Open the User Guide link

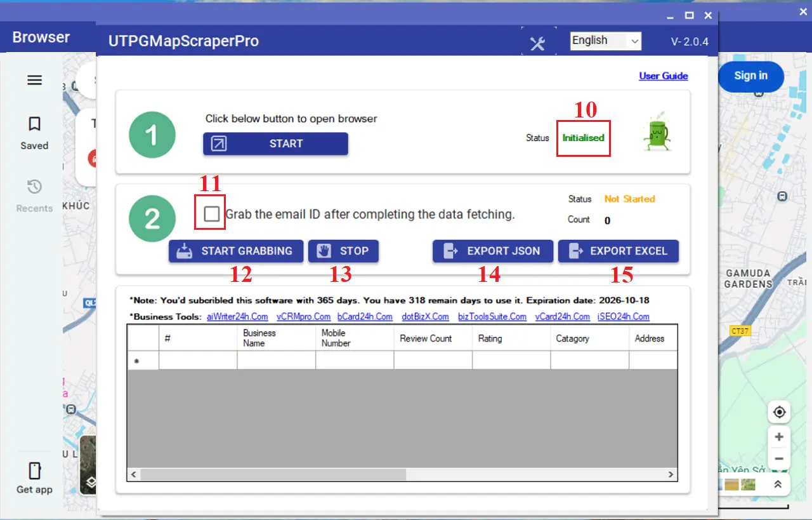click(663, 76)
